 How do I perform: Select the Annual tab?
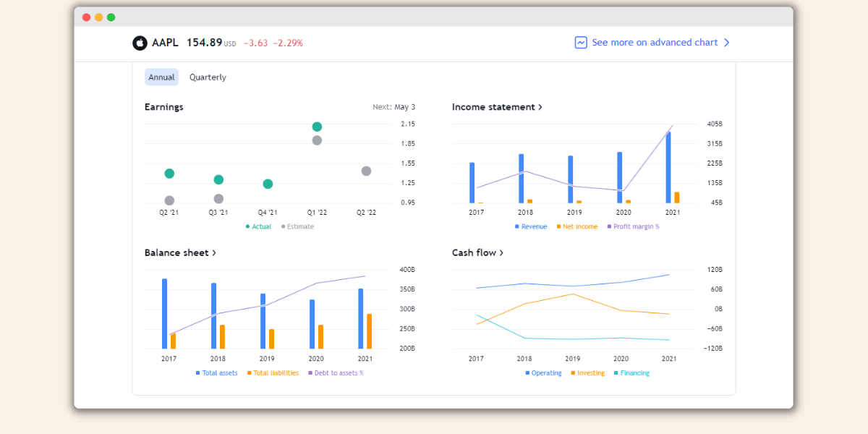pyautogui.click(x=161, y=77)
